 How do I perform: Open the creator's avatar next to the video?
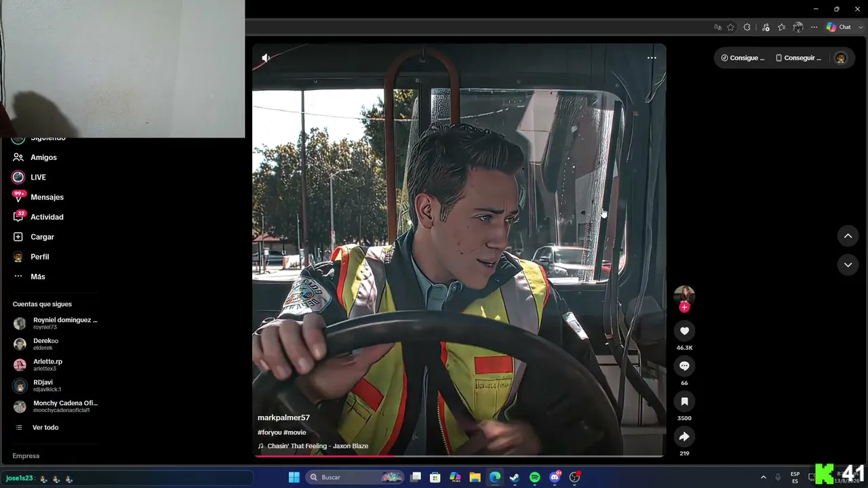coord(684,295)
